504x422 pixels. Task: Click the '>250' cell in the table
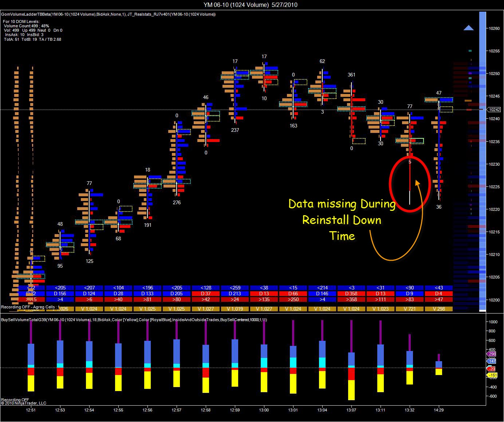(x=293, y=299)
